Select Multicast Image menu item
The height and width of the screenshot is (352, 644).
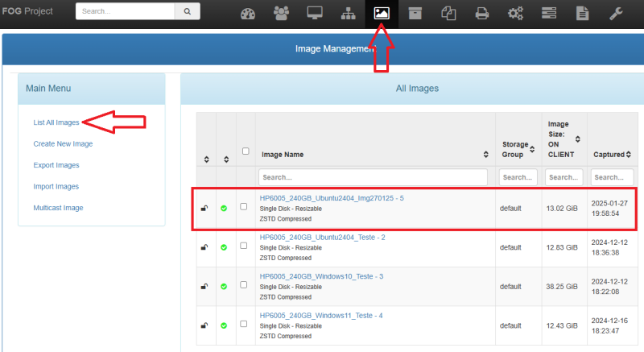coord(58,208)
